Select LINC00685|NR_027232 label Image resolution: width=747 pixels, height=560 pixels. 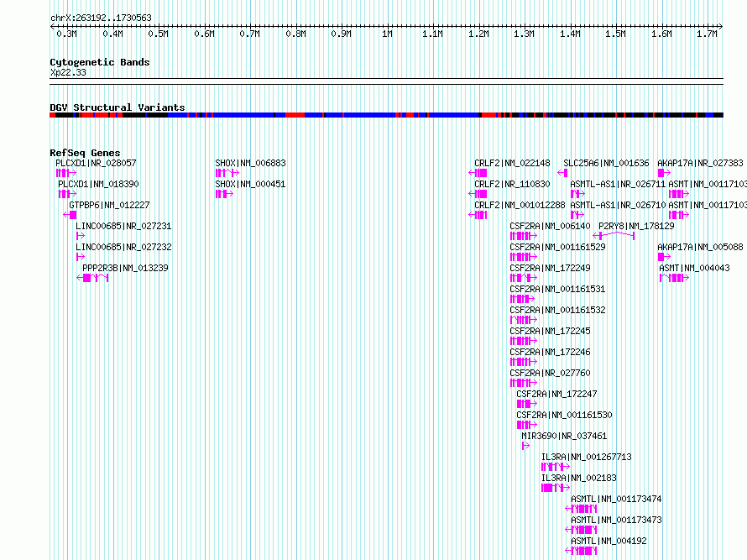click(x=123, y=247)
